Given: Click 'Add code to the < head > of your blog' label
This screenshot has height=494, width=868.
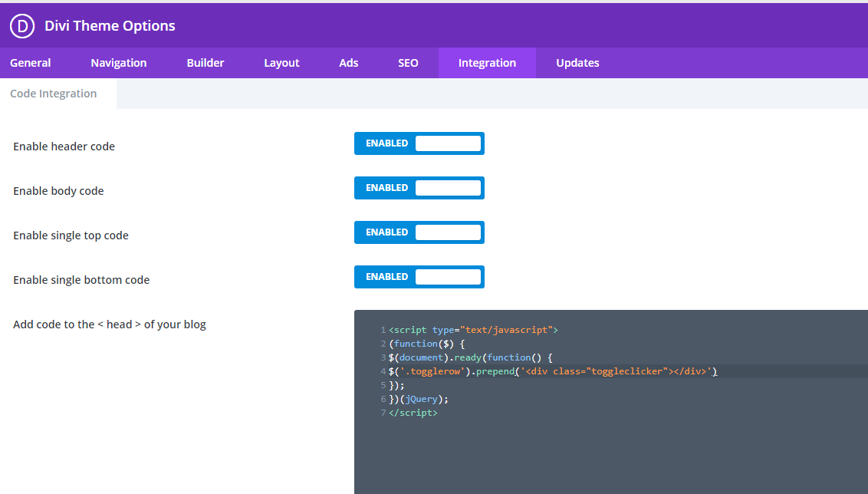Looking at the screenshot, I should 110,324.
